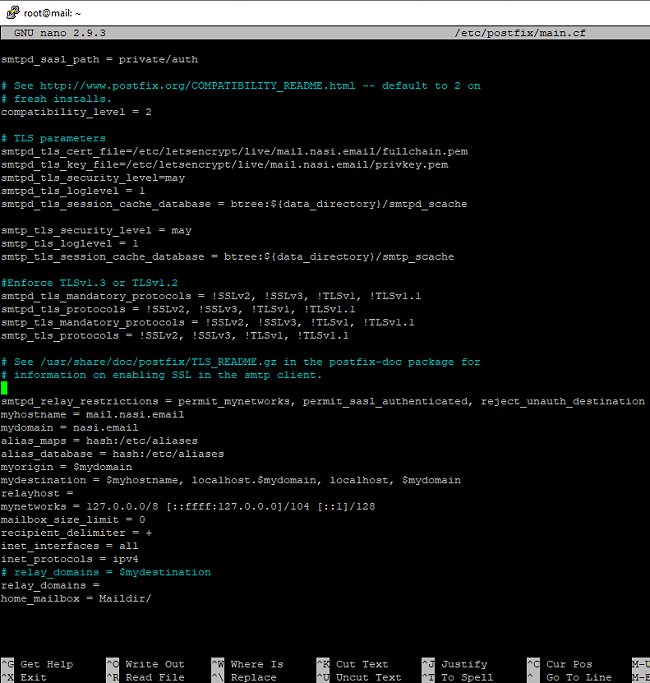Click the ^W Where Is shortcut
This screenshot has width=650, height=683.
[x=247, y=664]
